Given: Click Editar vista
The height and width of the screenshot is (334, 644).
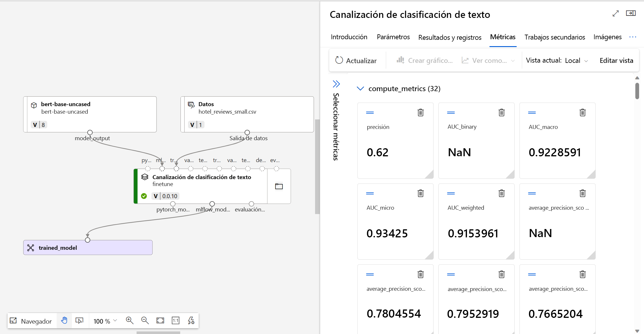Looking at the screenshot, I should coord(616,61).
